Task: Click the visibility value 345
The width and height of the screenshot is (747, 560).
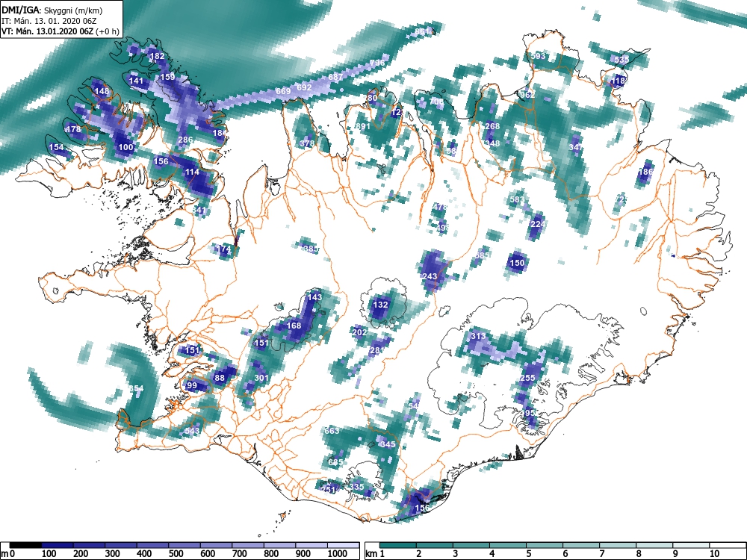Action: pyautogui.click(x=388, y=444)
